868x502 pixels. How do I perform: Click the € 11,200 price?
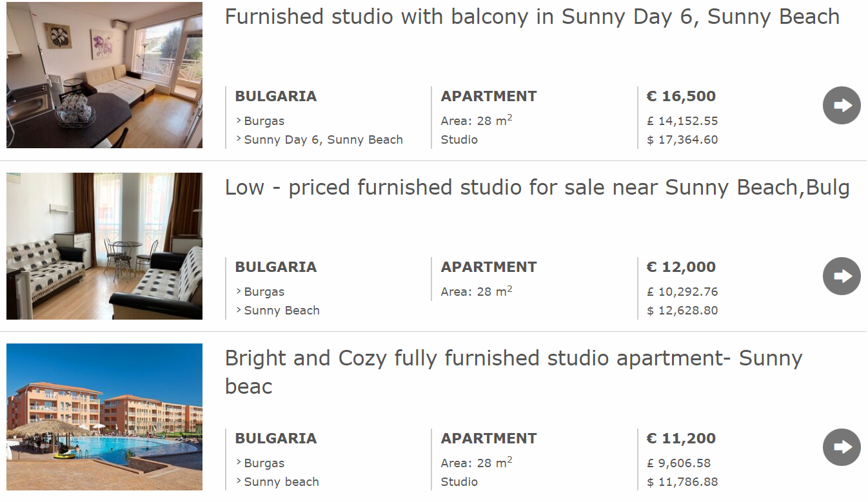(x=681, y=439)
